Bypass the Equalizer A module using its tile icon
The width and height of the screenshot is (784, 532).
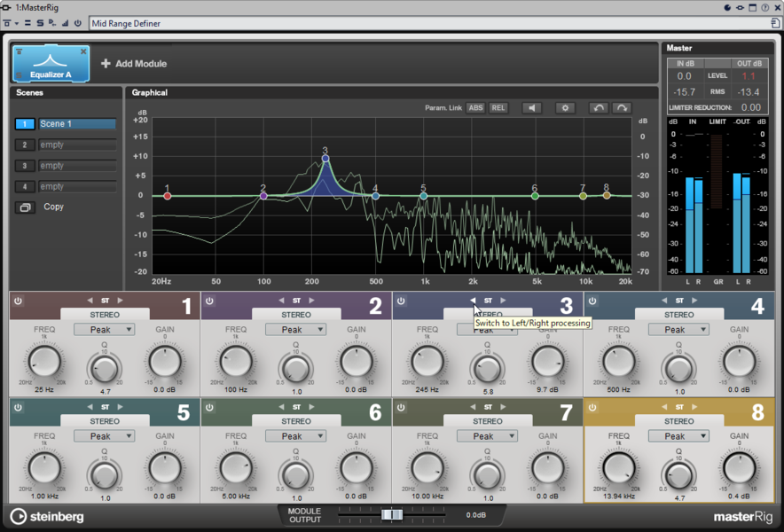(x=19, y=51)
